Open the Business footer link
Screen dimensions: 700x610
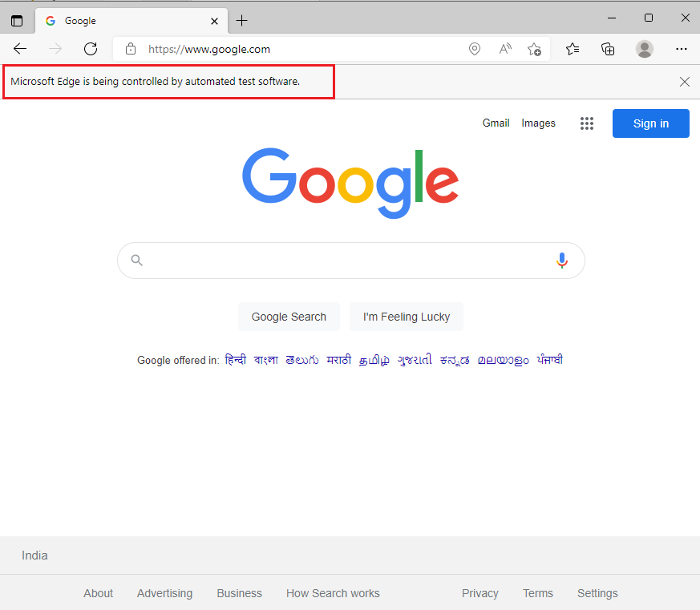click(x=239, y=593)
